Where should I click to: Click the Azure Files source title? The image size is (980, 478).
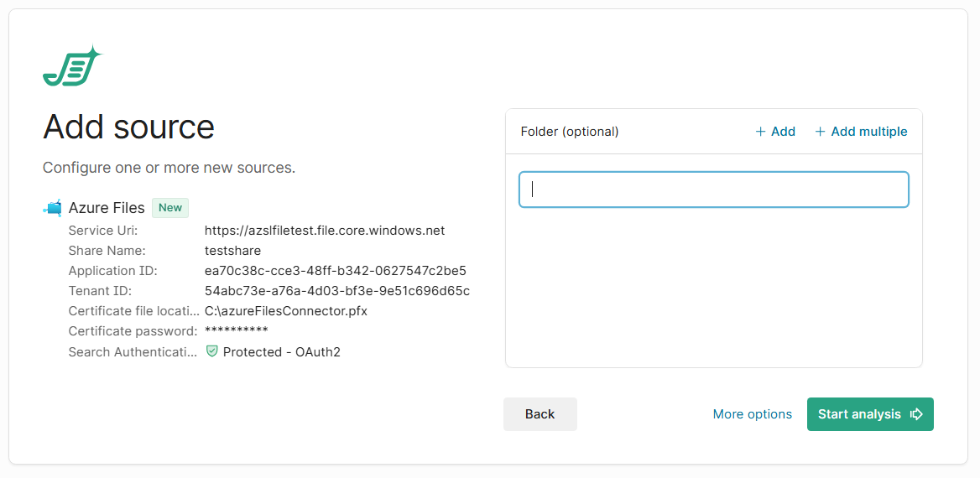pos(107,208)
